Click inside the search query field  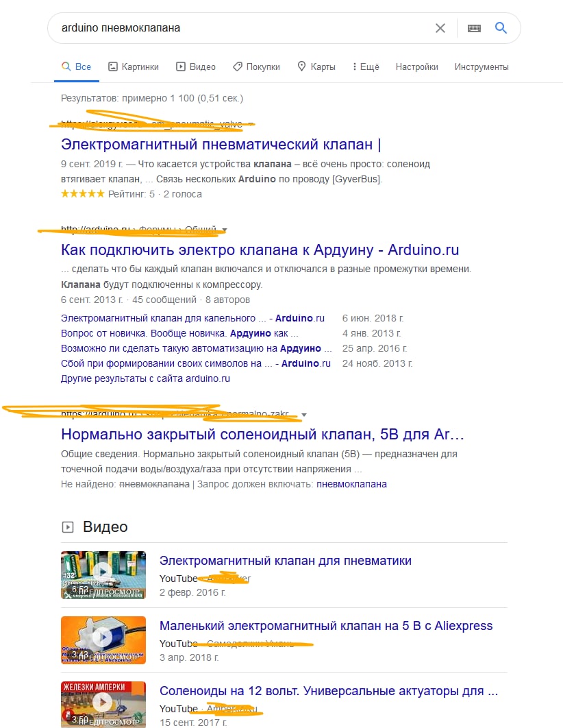tap(241, 28)
